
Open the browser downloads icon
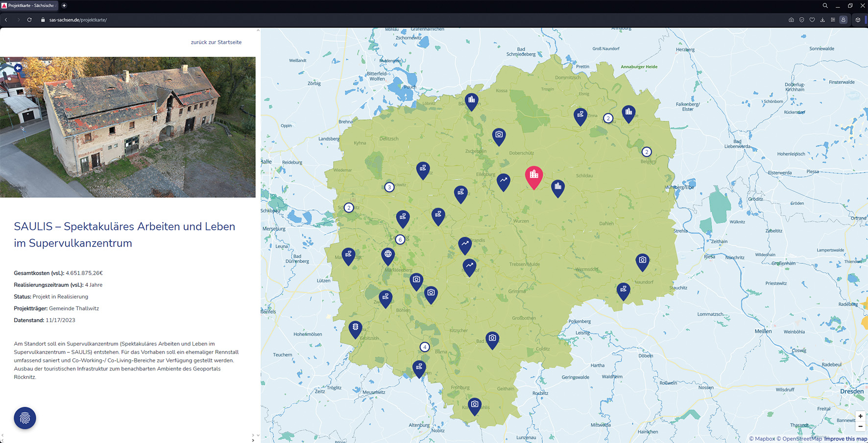822,20
